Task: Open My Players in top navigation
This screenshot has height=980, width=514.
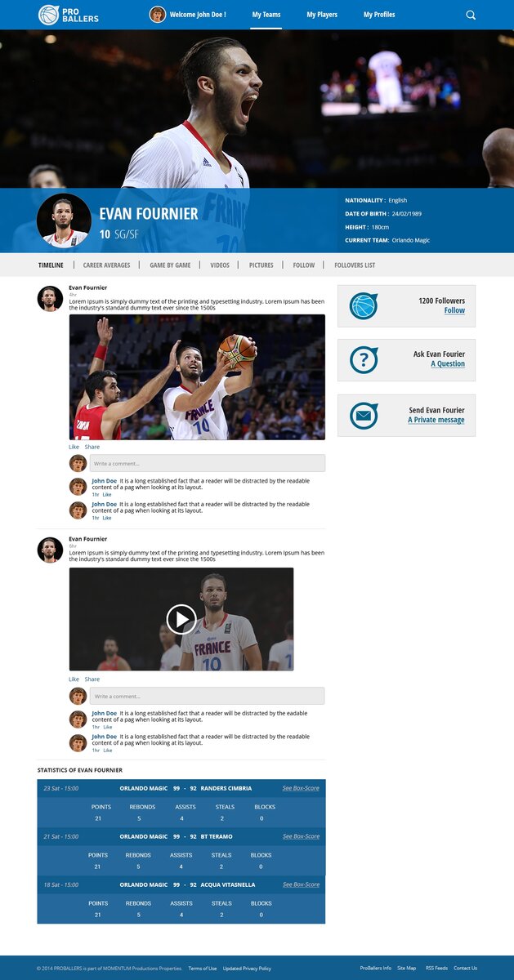Action: point(322,15)
